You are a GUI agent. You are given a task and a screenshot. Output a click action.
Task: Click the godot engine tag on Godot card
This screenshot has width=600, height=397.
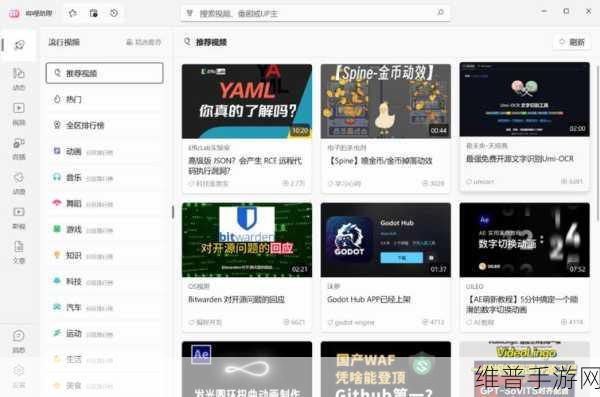[351, 323]
